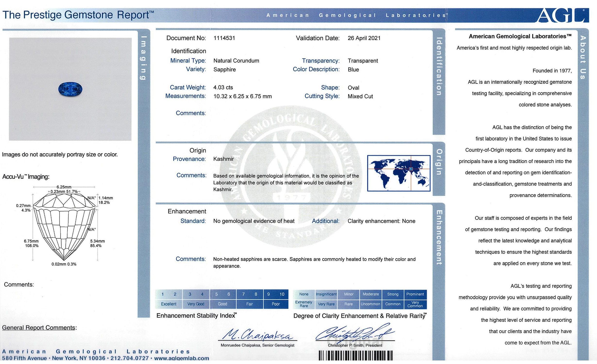Click the Extremely Rare rarity cell
597x364 pixels.
pyautogui.click(x=304, y=304)
